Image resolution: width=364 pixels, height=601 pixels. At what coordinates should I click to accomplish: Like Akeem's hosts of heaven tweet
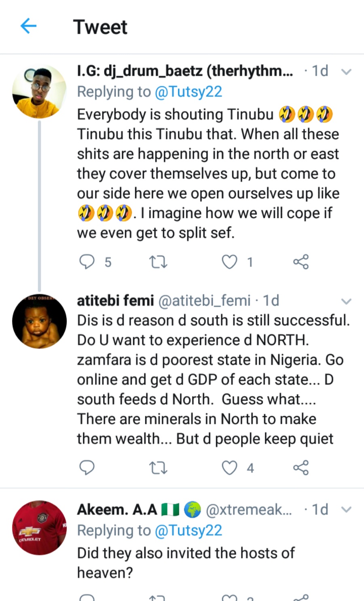[x=230, y=598]
